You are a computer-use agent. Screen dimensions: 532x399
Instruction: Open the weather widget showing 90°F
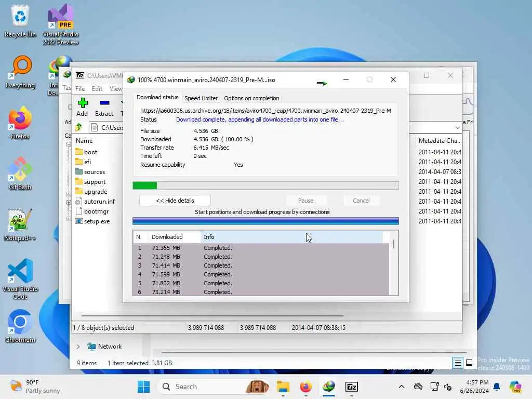click(35, 387)
